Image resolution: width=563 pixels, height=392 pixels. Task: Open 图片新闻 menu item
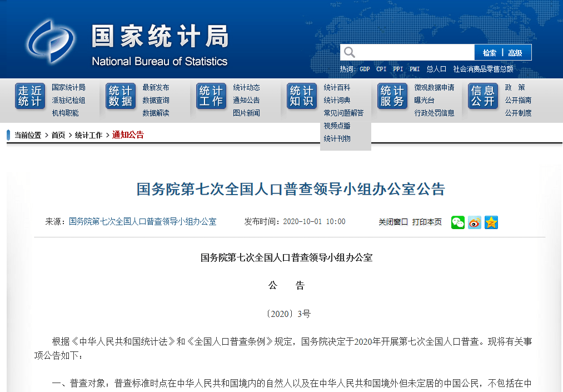(246, 113)
